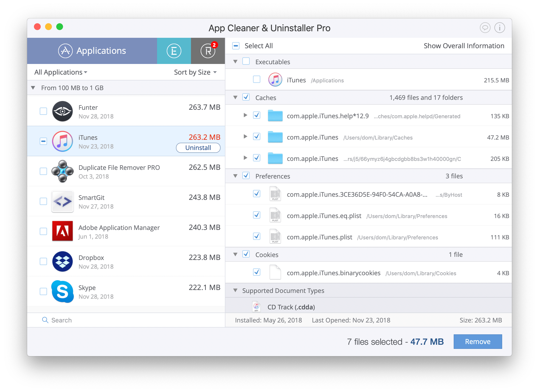Viewport: 539px width, 392px height.
Task: Select the Adobe Application Manager icon
Action: point(63,232)
